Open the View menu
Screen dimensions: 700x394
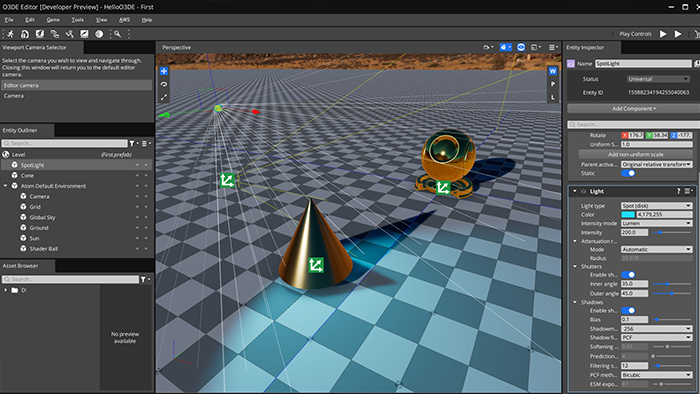click(x=101, y=20)
